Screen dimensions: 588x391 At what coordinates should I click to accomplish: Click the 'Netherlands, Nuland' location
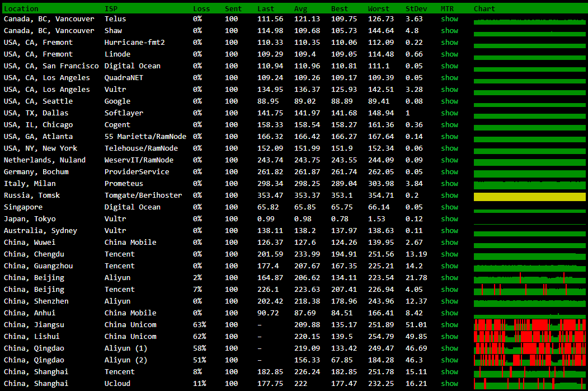[x=45, y=160]
